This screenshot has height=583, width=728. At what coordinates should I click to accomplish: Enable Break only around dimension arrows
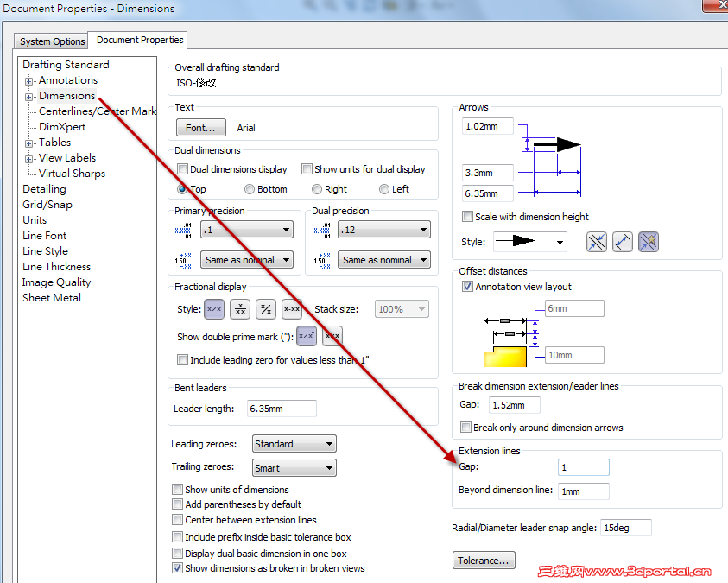coord(465,427)
